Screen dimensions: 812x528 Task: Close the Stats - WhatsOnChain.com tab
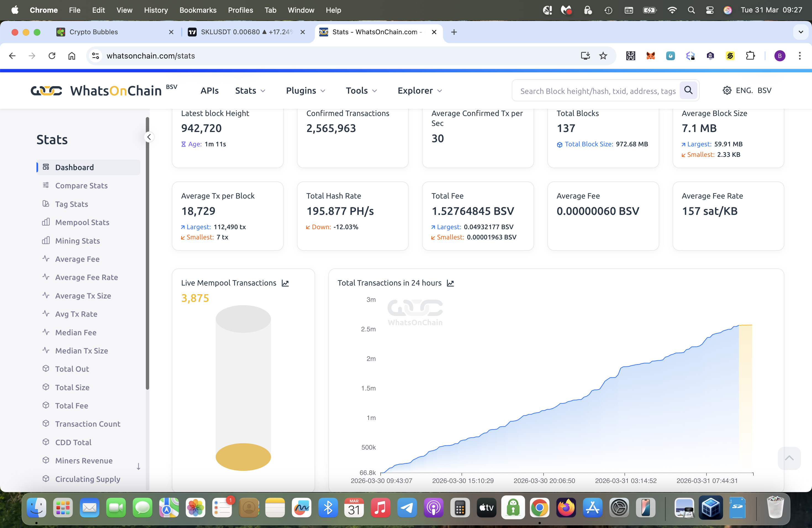point(434,32)
